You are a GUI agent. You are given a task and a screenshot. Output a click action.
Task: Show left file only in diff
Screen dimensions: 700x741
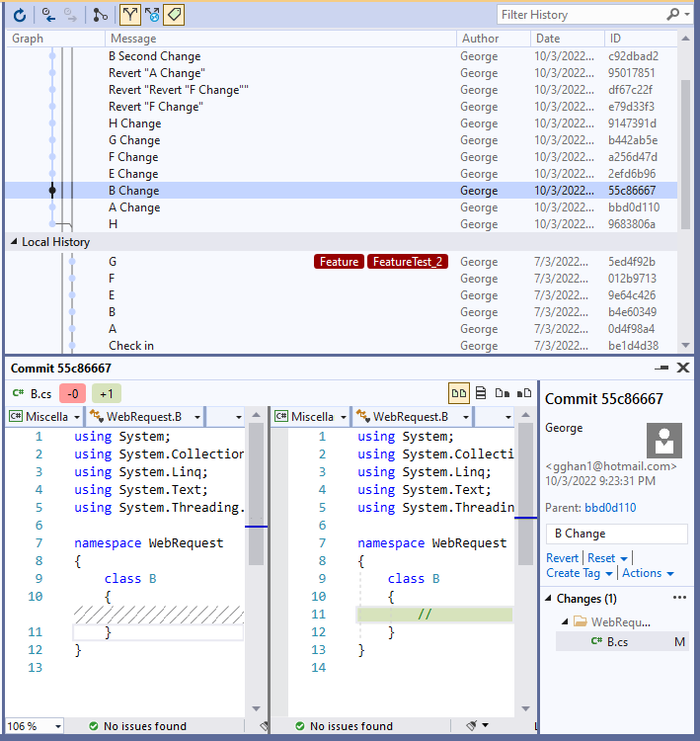point(503,393)
